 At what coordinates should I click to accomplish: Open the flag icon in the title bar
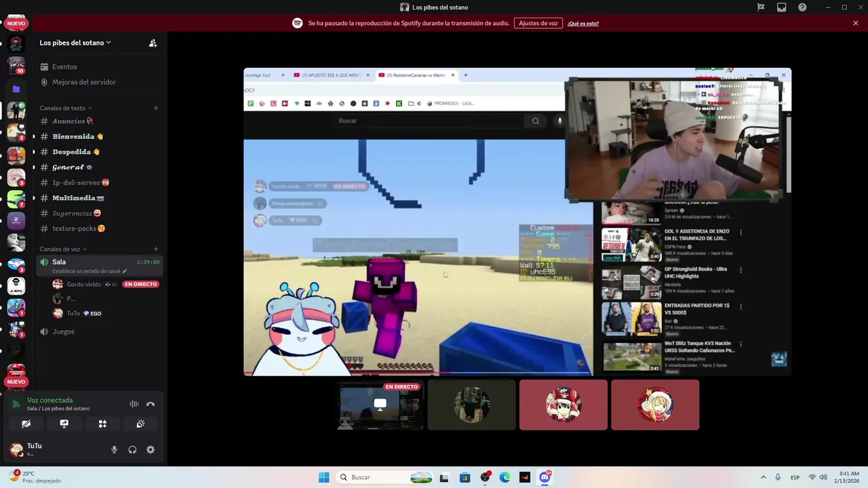[761, 7]
